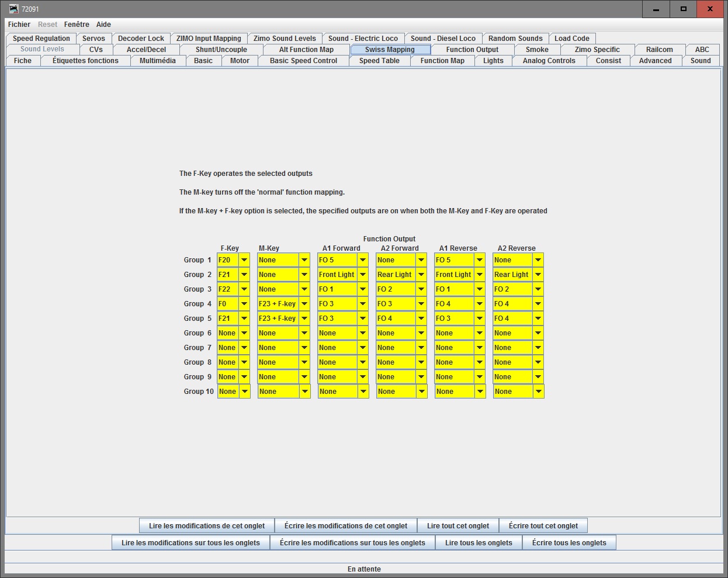Open Group 1 F-Key dropdown showing F20

pos(233,260)
